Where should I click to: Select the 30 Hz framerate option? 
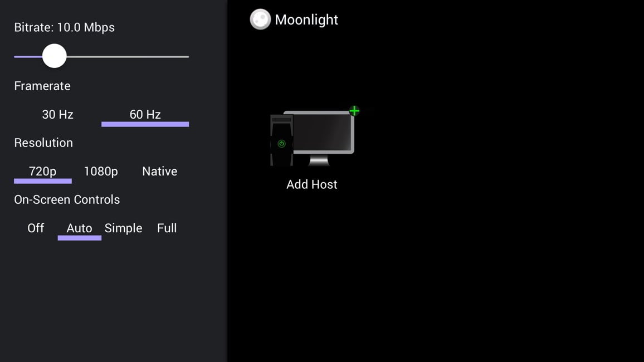(57, 115)
